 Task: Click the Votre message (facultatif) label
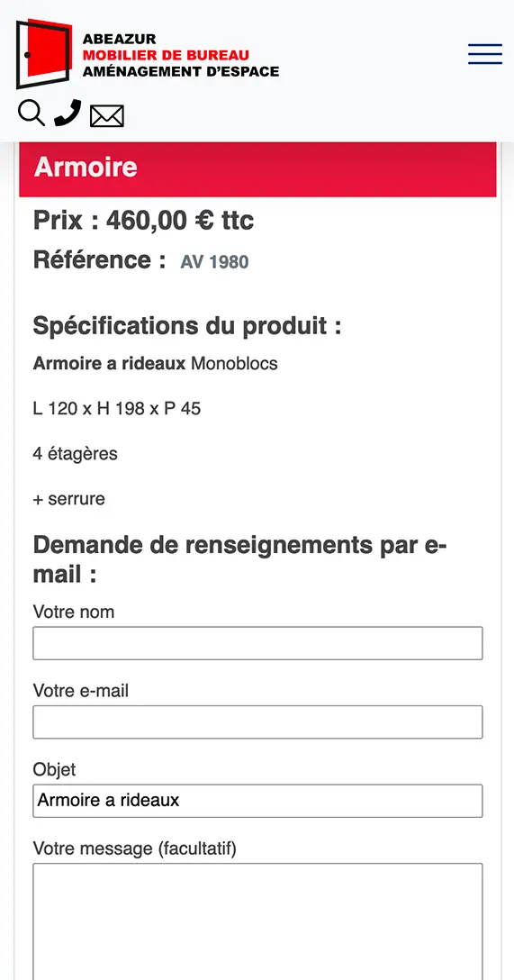click(x=135, y=848)
